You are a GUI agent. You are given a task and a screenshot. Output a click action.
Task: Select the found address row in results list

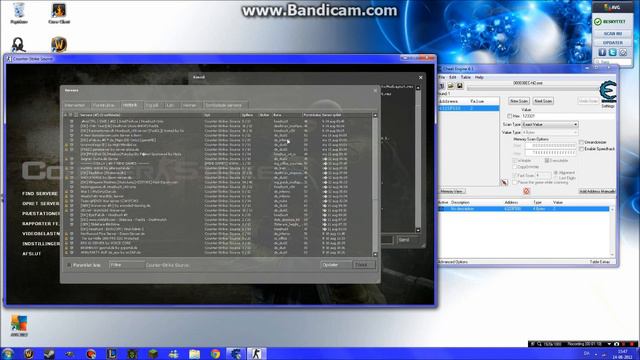(x=468, y=108)
